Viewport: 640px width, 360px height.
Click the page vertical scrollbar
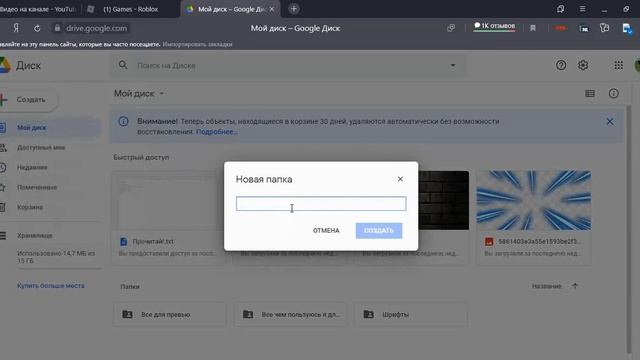(x=629, y=229)
